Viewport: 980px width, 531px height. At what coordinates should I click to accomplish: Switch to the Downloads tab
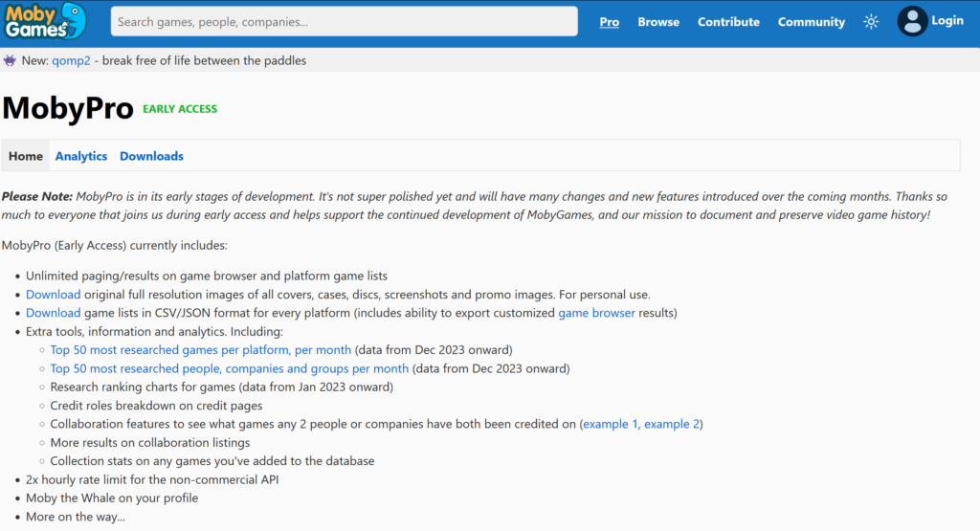click(151, 156)
